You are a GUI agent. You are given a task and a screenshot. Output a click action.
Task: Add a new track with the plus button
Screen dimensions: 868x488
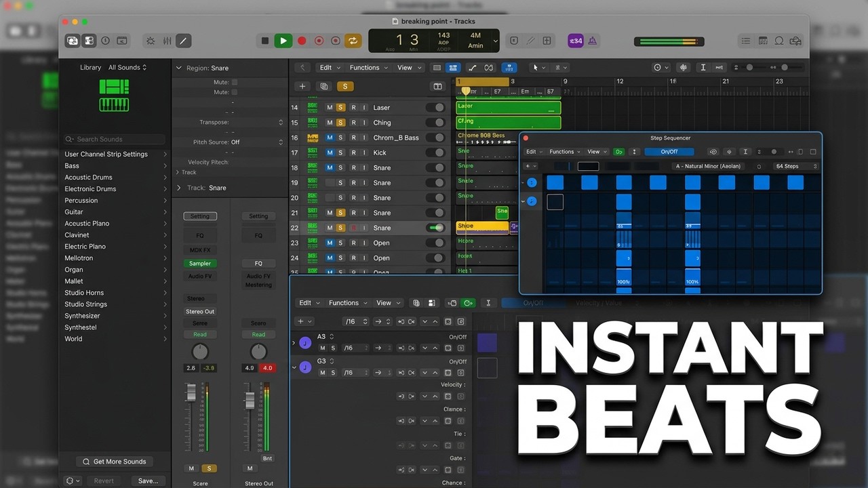coord(302,86)
